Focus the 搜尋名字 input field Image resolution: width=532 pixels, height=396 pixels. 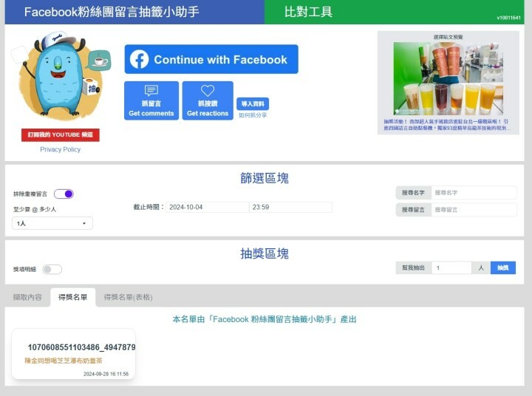coord(474,192)
